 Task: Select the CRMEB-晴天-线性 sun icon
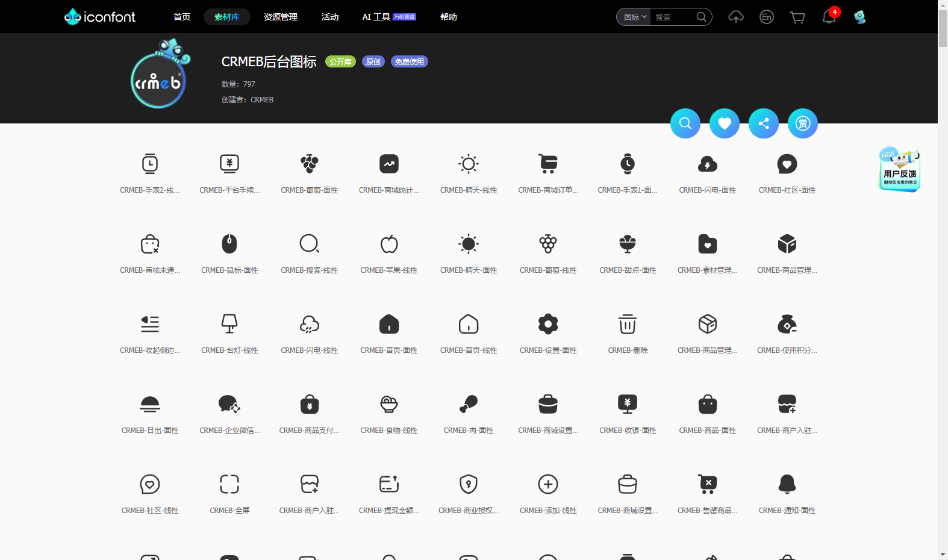pos(469,164)
